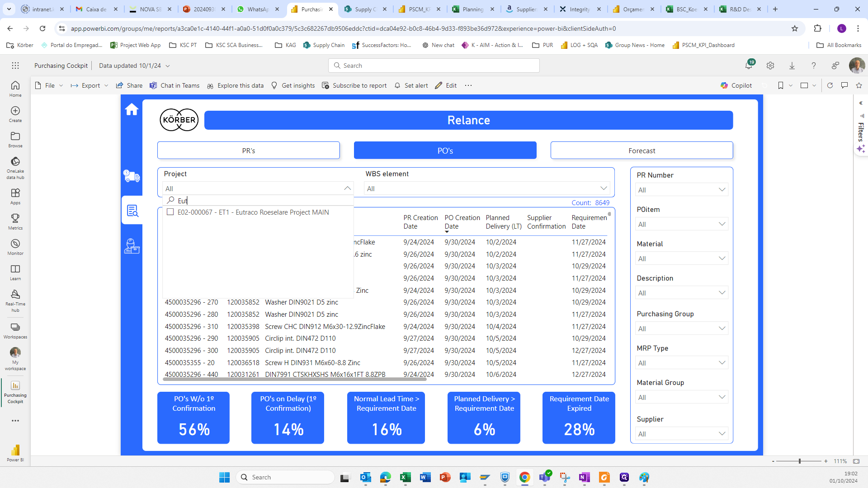868x488 pixels.
Task: Open the Export menu
Action: coord(90,85)
